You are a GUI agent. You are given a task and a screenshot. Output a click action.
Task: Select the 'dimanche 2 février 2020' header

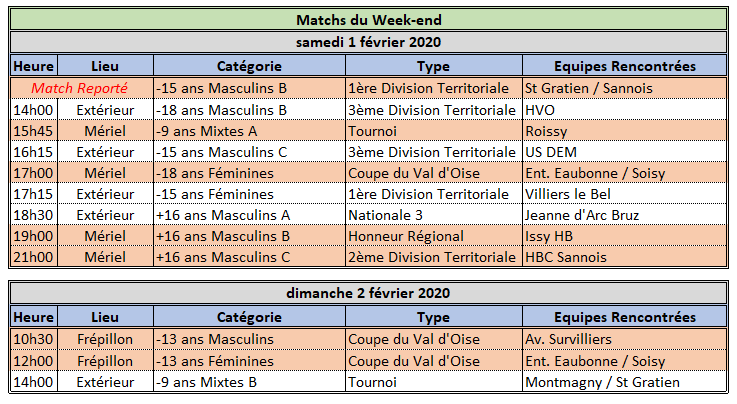pos(368,293)
